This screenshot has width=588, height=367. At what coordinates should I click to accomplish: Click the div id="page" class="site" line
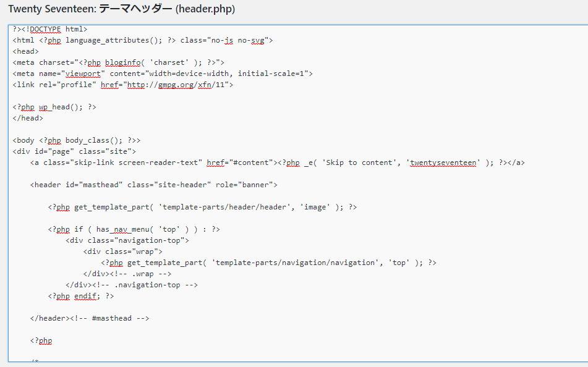click(74, 151)
